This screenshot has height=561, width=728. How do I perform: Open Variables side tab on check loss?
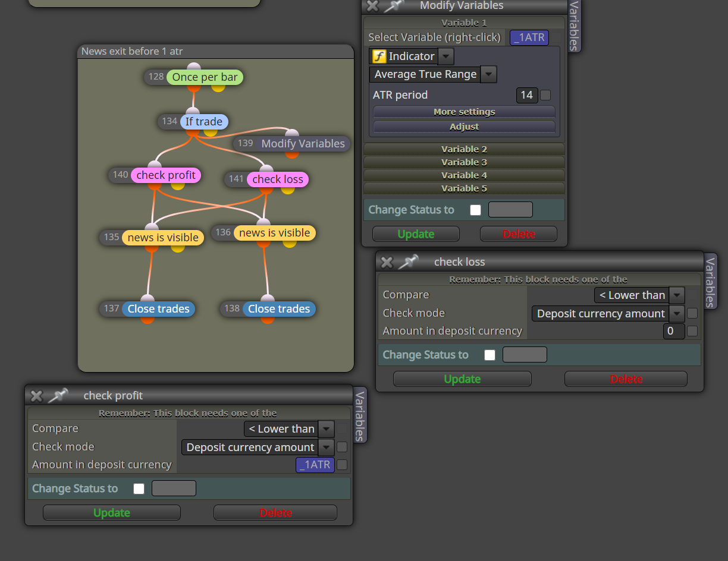pyautogui.click(x=710, y=281)
